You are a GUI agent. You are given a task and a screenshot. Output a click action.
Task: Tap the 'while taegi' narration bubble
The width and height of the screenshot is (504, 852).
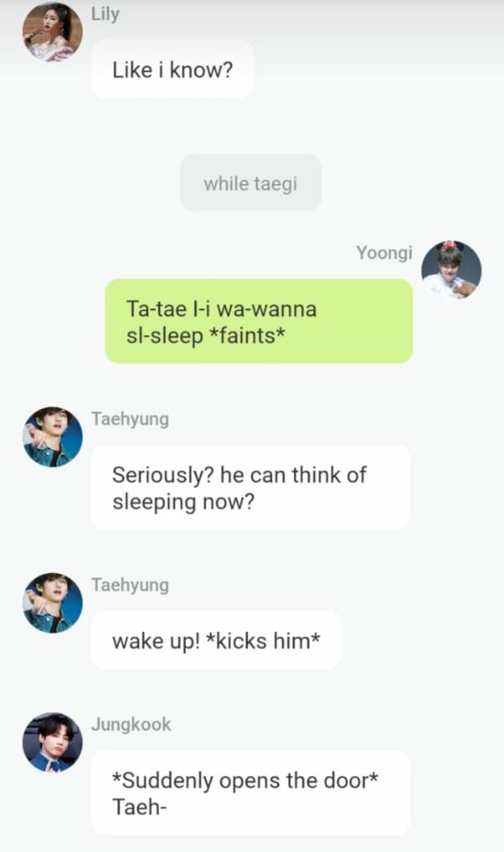tap(250, 183)
